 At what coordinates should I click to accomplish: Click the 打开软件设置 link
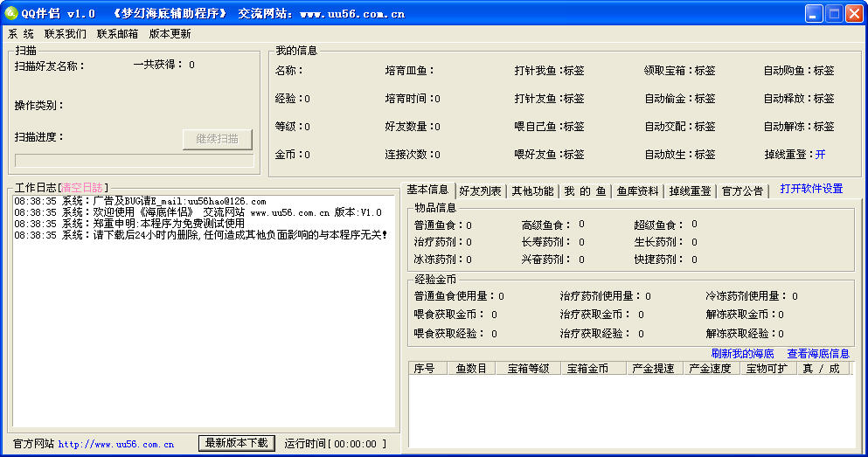pos(811,189)
